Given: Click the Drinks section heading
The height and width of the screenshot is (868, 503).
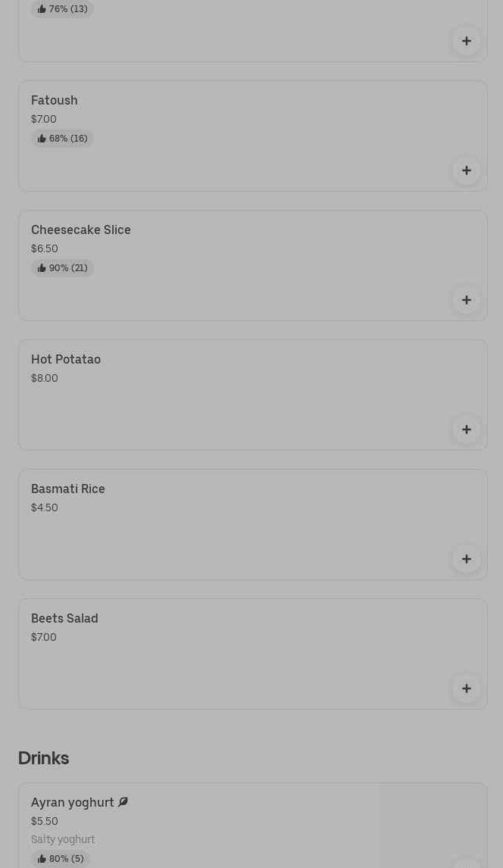Looking at the screenshot, I should tap(43, 757).
